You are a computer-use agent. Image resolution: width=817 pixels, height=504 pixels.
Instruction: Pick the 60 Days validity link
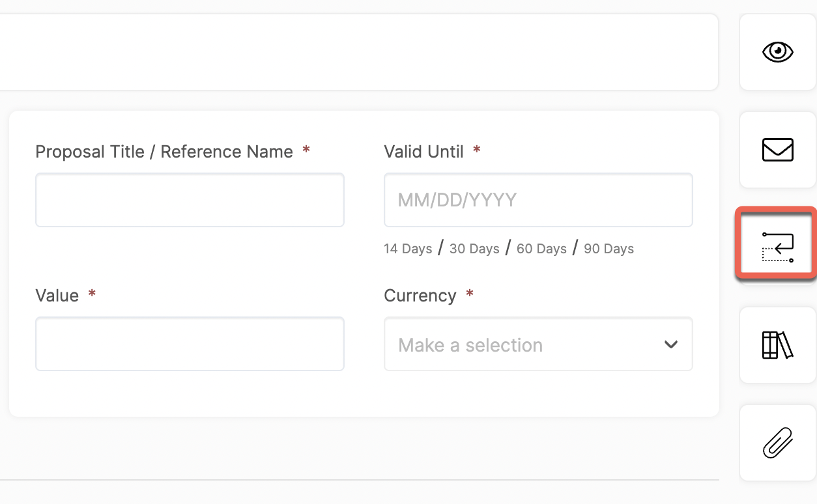[x=541, y=249]
